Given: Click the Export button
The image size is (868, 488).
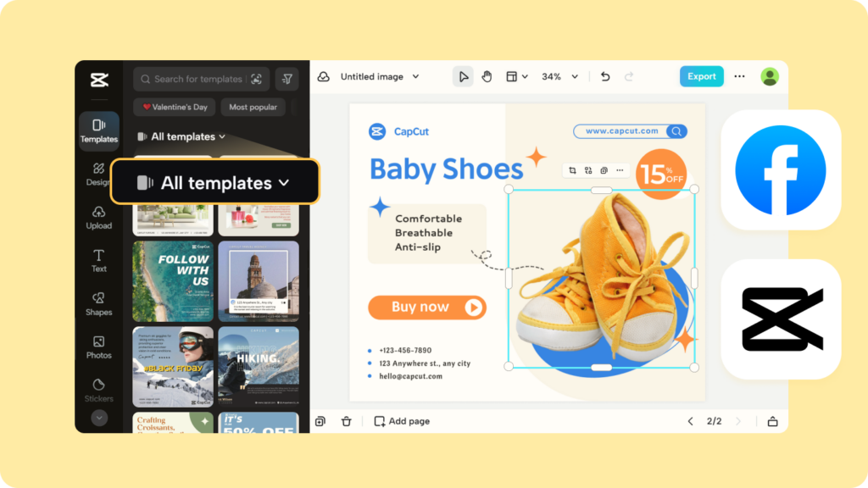Looking at the screenshot, I should click(x=701, y=76).
